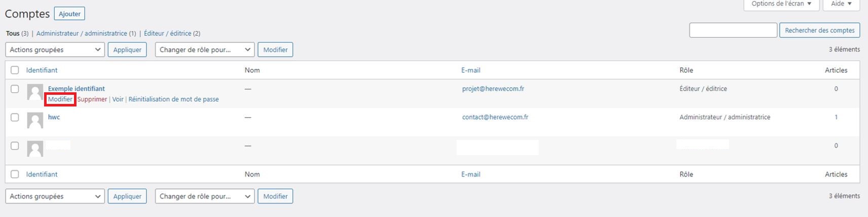Click the avatar of Exemple identifiant
868x217 pixels.
click(x=35, y=92)
